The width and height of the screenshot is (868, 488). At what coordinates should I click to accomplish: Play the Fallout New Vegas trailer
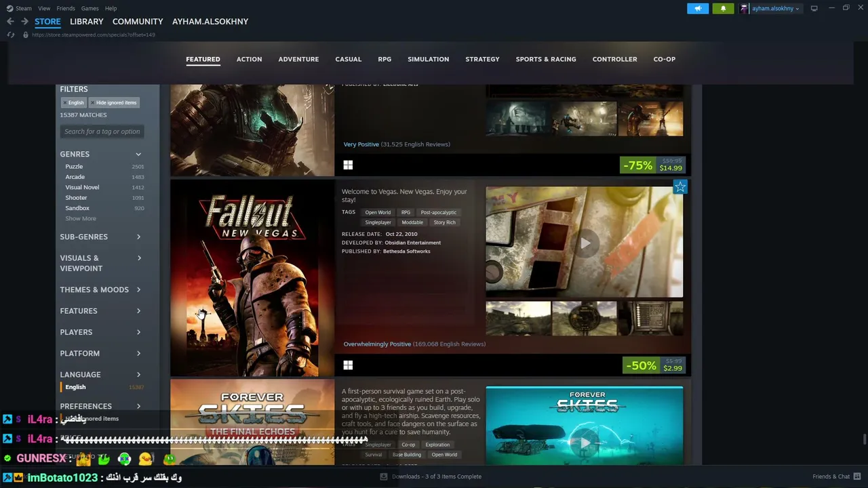coord(585,243)
